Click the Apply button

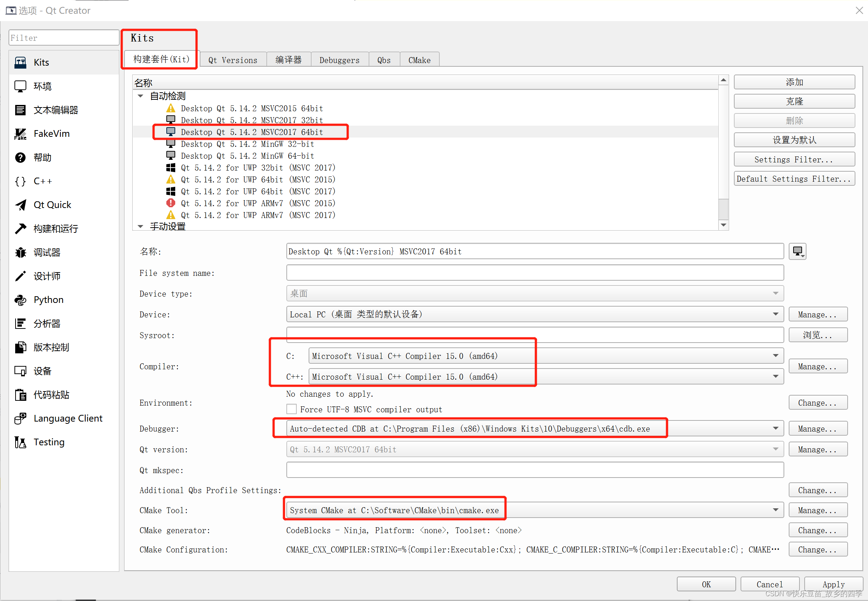click(x=833, y=584)
